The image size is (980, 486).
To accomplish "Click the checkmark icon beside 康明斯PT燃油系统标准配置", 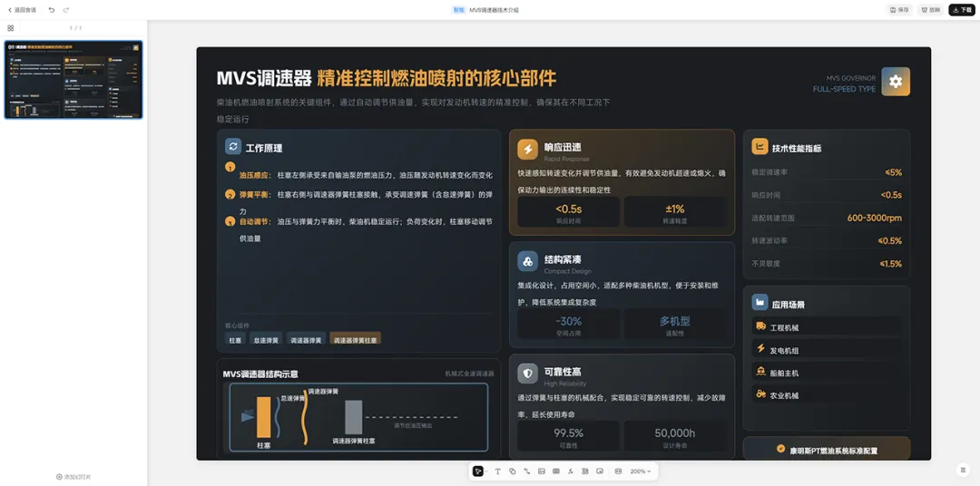I will pos(780,449).
